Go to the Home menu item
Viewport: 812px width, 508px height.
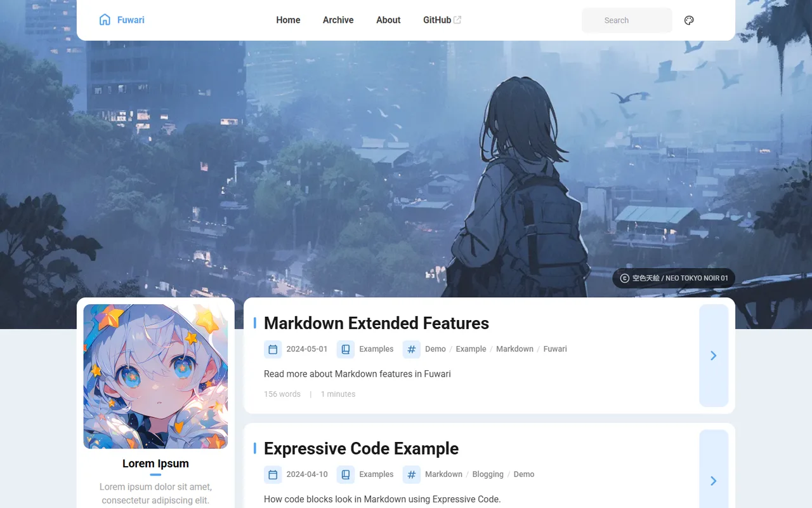[x=288, y=20]
